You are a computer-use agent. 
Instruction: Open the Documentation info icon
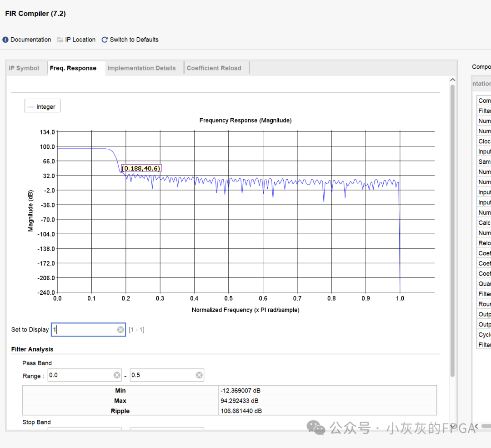[x=5, y=40]
